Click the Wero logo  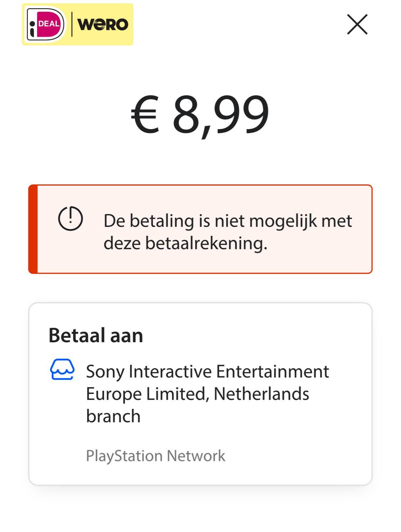[103, 24]
